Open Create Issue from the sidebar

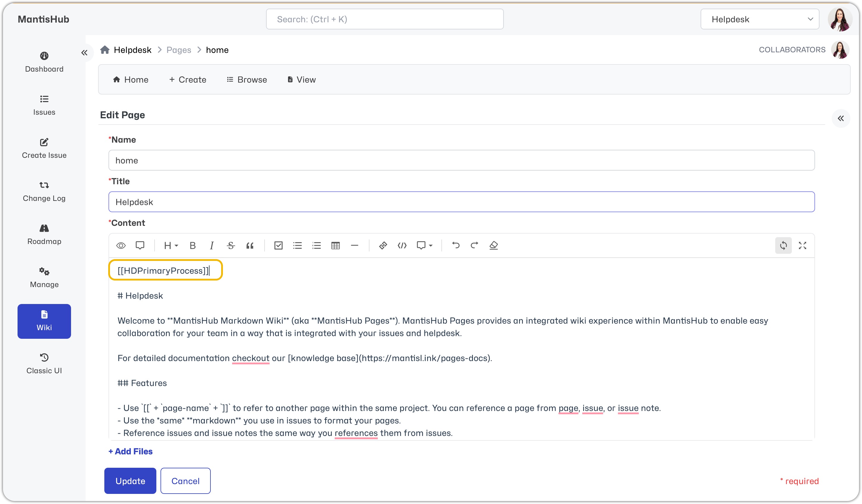point(44,148)
